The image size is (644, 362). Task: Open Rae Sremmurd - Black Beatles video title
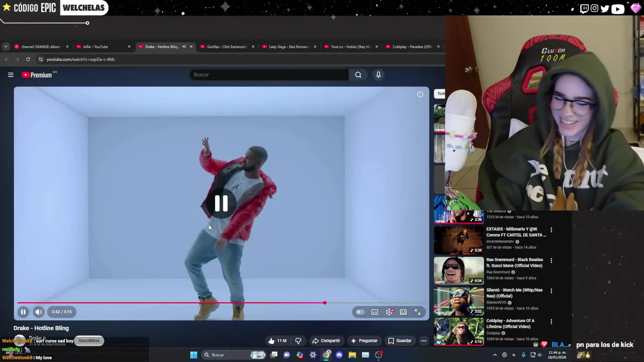point(514,262)
